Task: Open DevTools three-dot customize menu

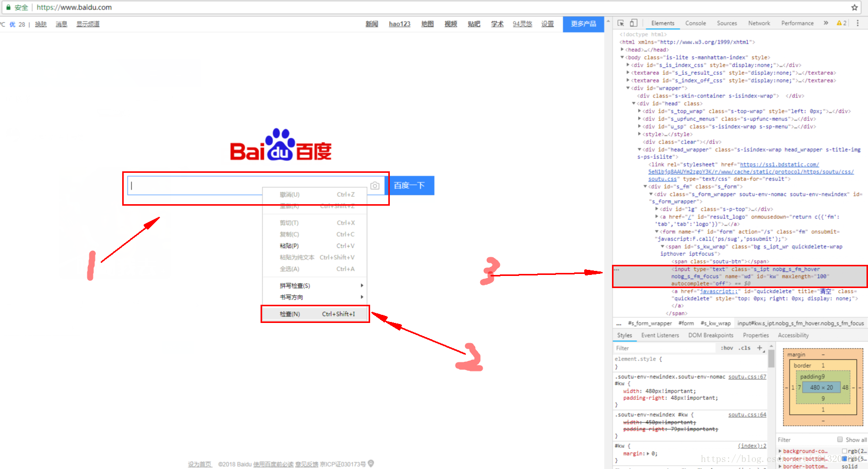Action: (857, 23)
